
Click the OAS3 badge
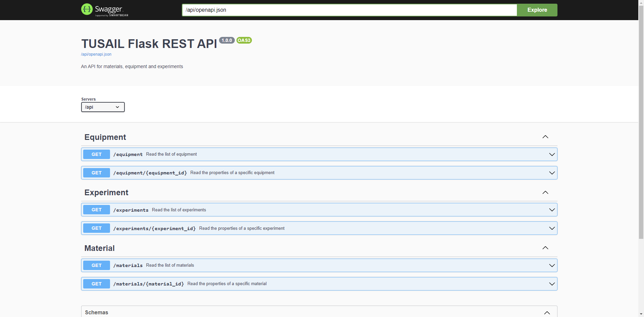(x=244, y=40)
